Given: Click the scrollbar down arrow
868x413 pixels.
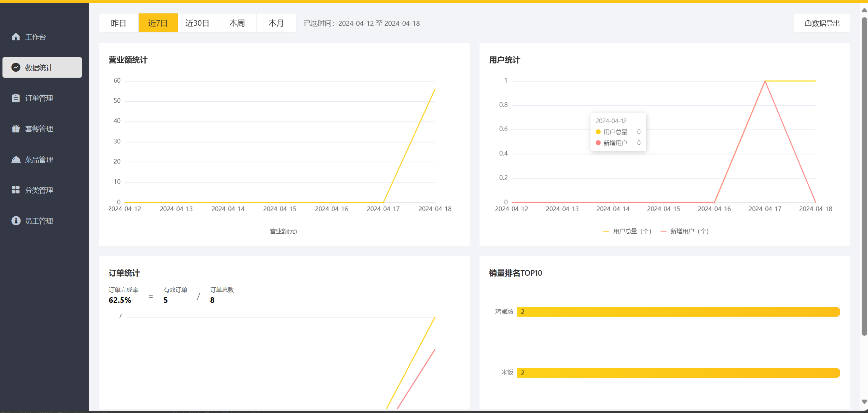Looking at the screenshot, I should 864,402.
